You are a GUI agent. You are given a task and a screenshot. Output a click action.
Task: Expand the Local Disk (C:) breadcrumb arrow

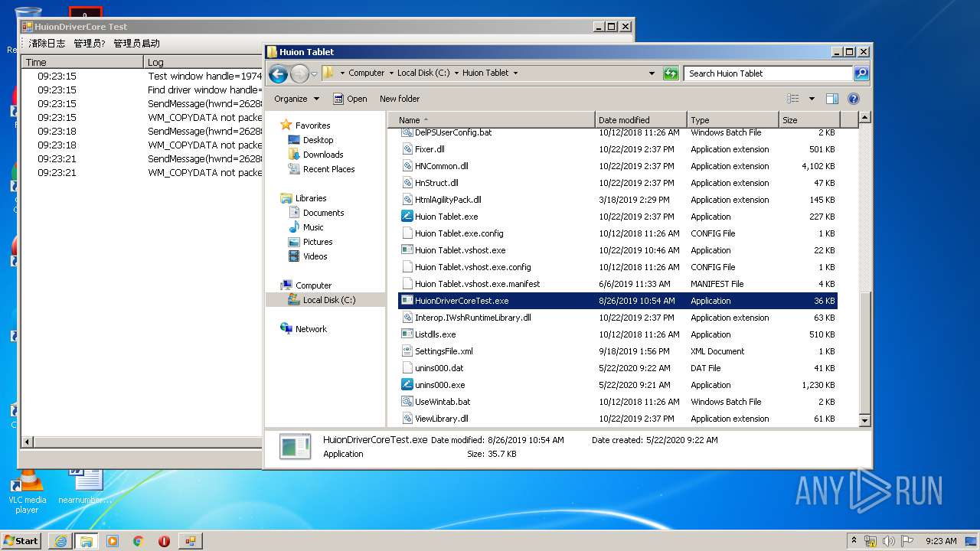tap(456, 73)
